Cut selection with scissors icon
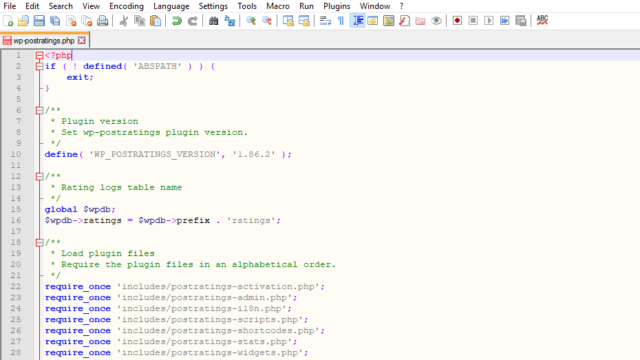This screenshot has width=640, height=360. tap(124, 21)
